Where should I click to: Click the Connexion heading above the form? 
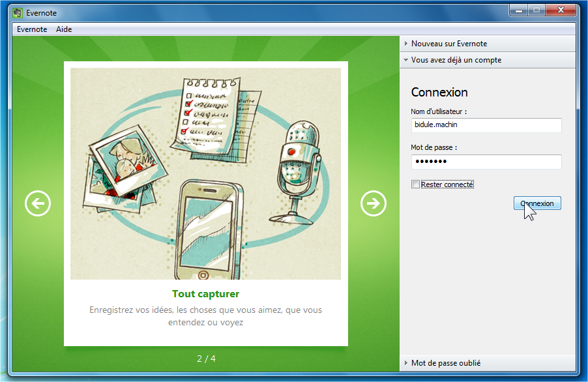click(x=439, y=93)
